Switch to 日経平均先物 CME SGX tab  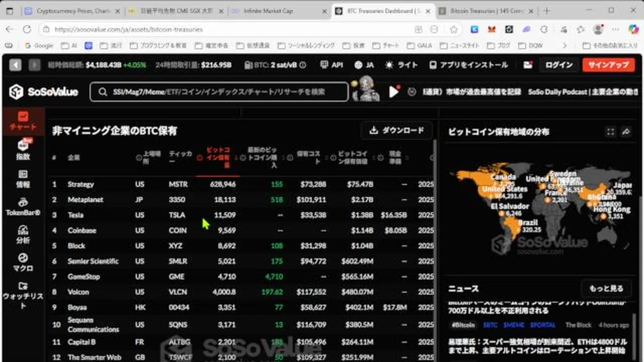pyautogui.click(x=176, y=11)
